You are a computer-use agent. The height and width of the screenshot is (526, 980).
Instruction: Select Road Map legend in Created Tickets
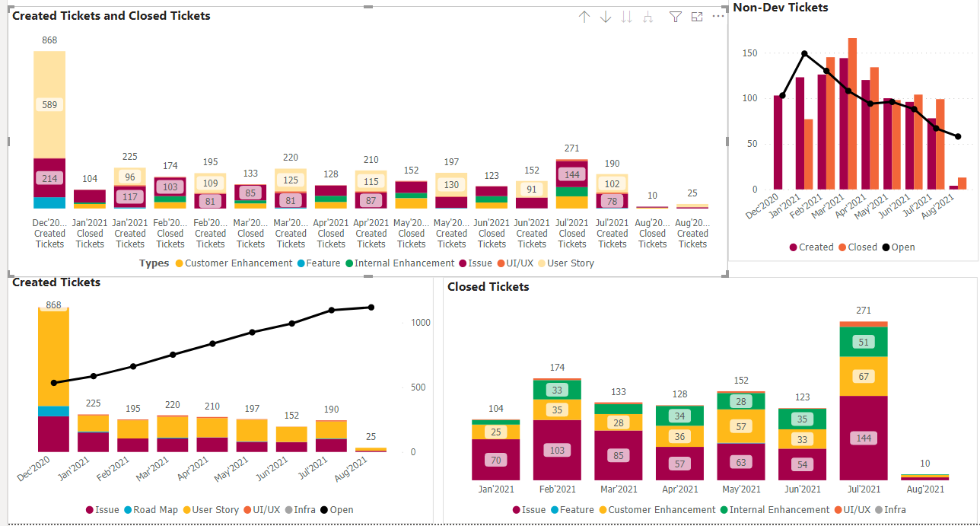152,509
